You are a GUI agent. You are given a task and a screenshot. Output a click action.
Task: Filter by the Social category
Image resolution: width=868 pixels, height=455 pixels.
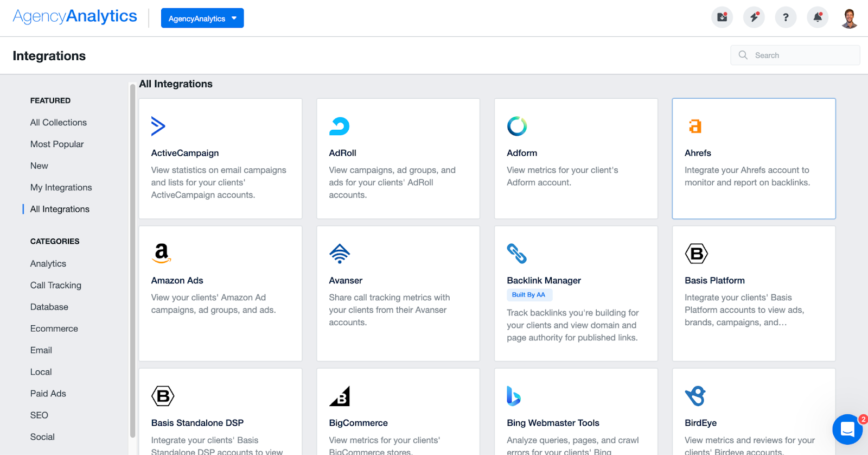[x=42, y=437]
